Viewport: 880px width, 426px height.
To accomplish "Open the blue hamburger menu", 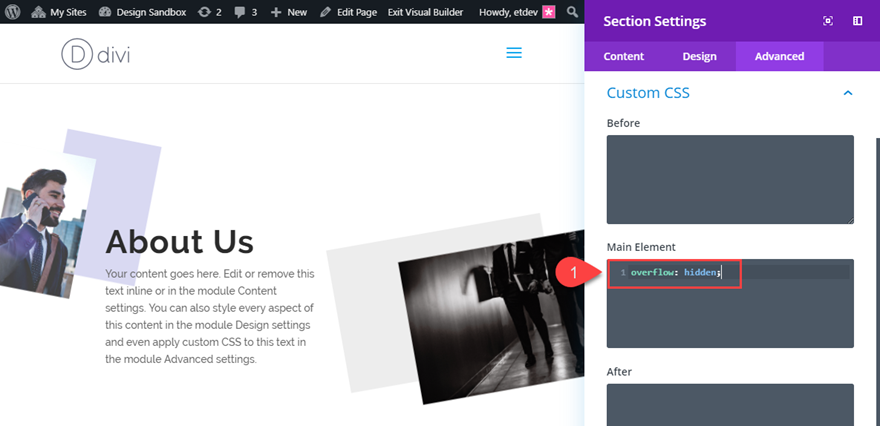I will coord(514,53).
